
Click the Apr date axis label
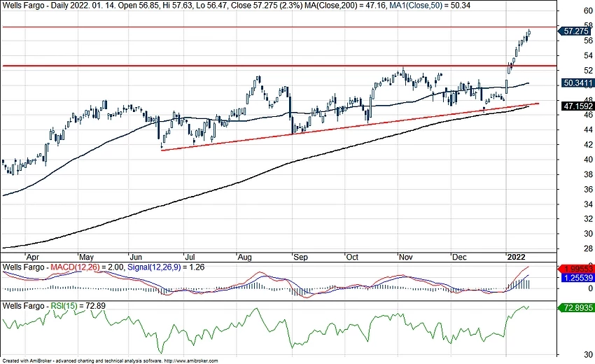pyautogui.click(x=33, y=257)
